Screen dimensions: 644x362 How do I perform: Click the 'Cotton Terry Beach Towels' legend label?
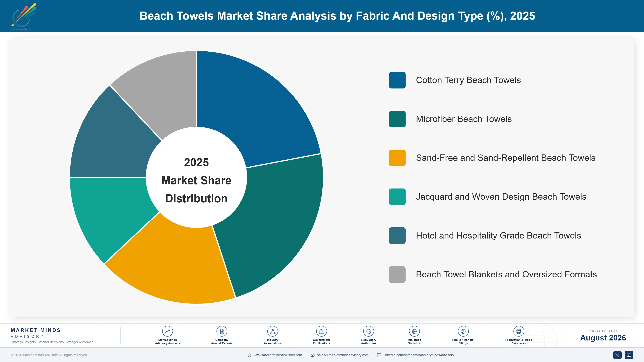[468, 80]
